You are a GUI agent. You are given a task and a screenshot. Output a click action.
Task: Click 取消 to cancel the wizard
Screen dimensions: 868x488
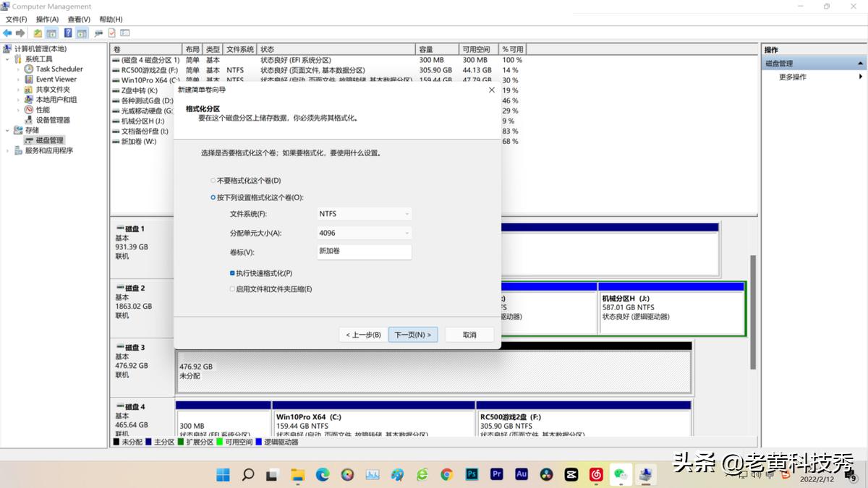469,335
